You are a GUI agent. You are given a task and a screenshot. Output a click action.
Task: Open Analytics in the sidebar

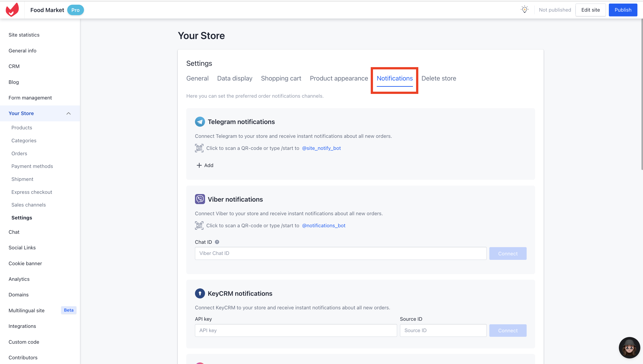(19, 279)
